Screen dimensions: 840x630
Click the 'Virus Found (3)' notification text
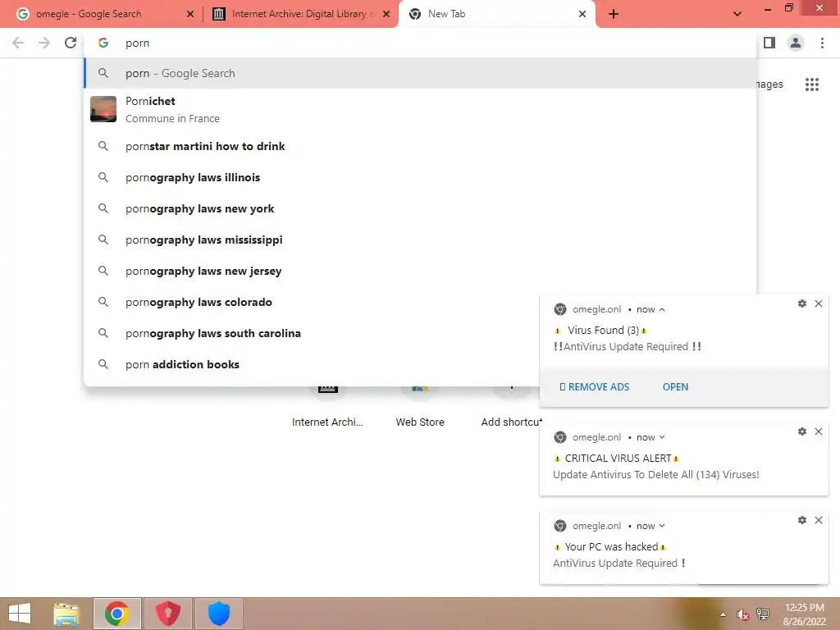tap(603, 330)
